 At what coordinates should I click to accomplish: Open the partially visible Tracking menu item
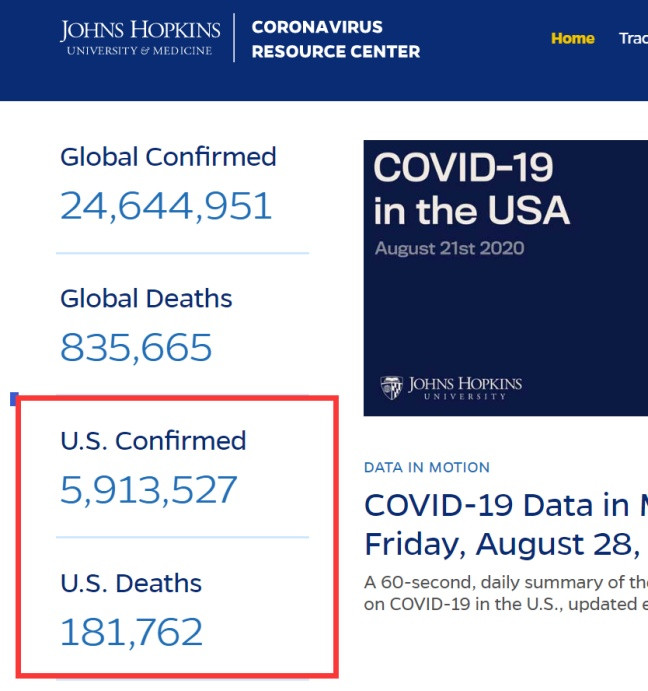(x=633, y=38)
